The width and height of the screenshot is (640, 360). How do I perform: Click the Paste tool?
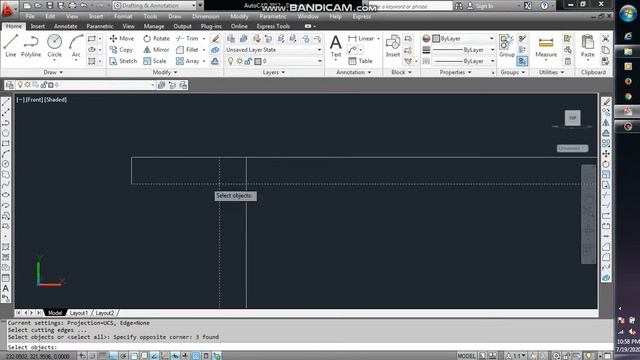[588, 46]
